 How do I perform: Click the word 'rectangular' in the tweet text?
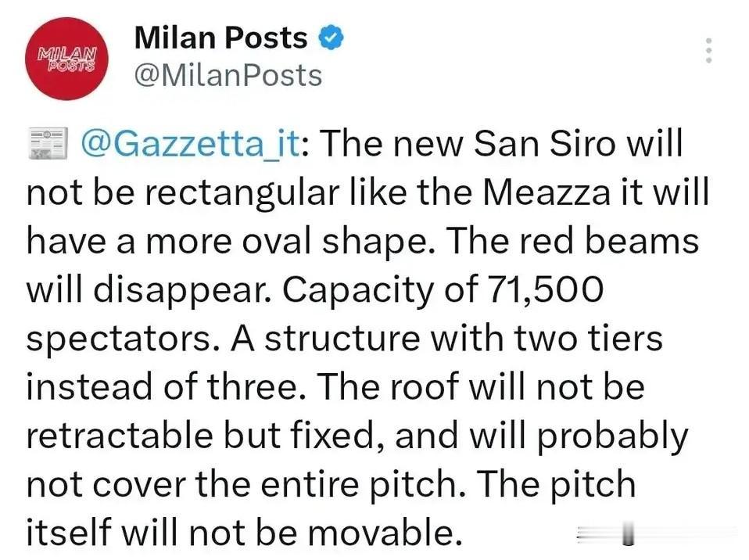tap(242, 193)
